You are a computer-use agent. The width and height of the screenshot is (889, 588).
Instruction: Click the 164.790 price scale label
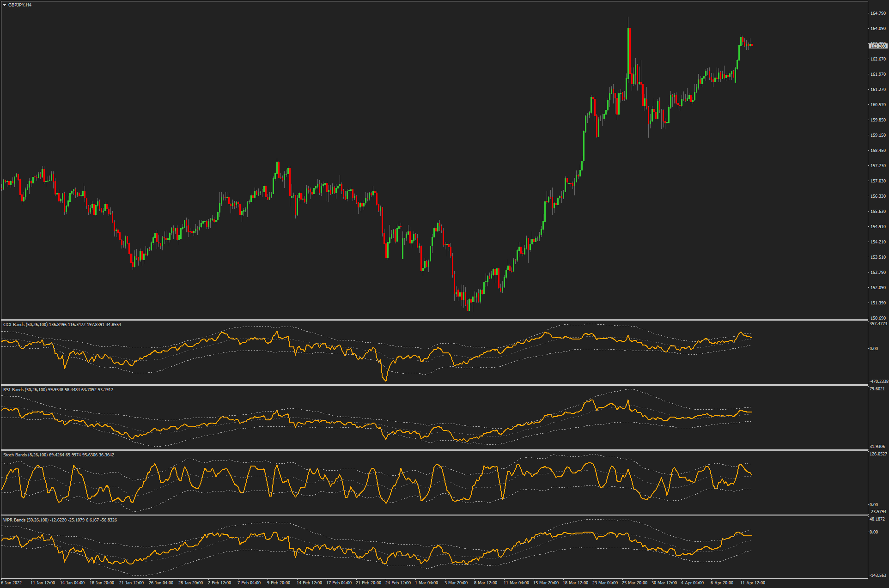[878, 13]
